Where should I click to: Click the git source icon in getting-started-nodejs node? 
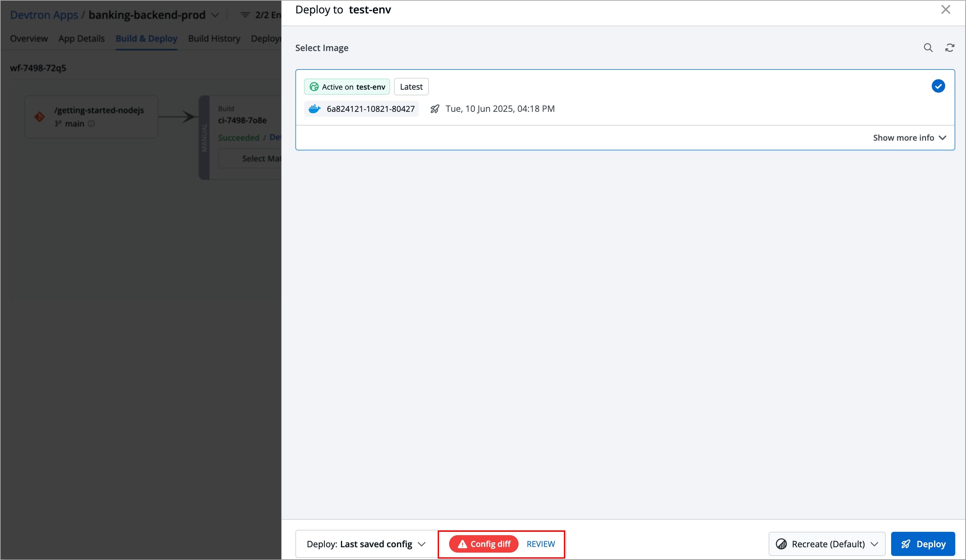pyautogui.click(x=40, y=117)
